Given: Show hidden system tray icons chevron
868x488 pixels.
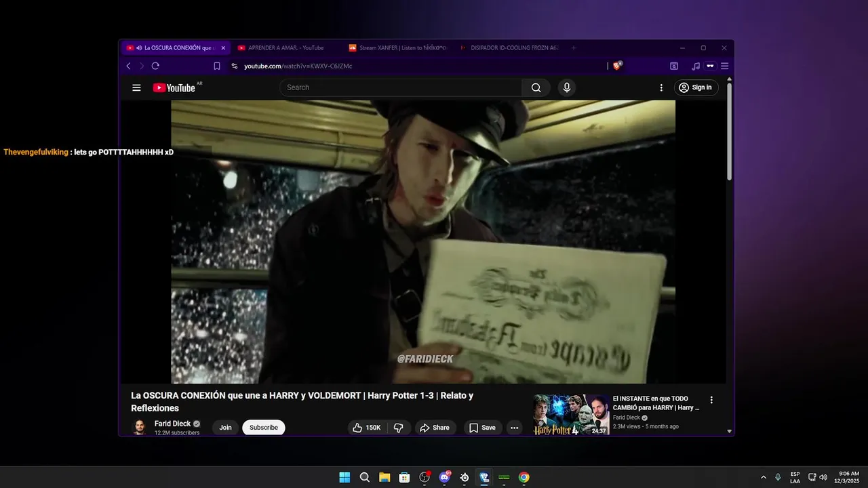Looking at the screenshot, I should tap(764, 477).
